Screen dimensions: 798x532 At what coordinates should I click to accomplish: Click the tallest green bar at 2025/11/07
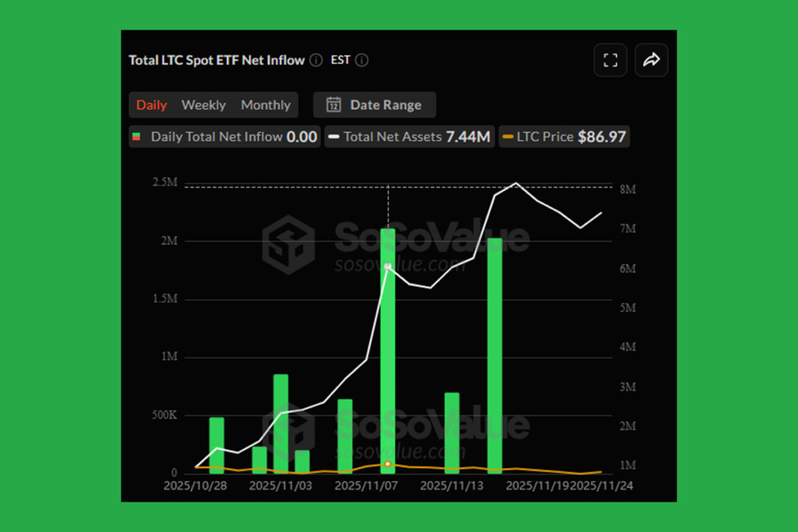coord(387,351)
